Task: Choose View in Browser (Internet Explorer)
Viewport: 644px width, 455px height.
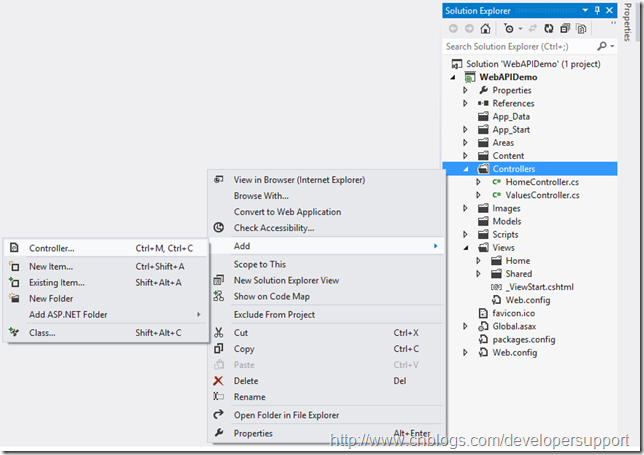Action: tap(299, 180)
